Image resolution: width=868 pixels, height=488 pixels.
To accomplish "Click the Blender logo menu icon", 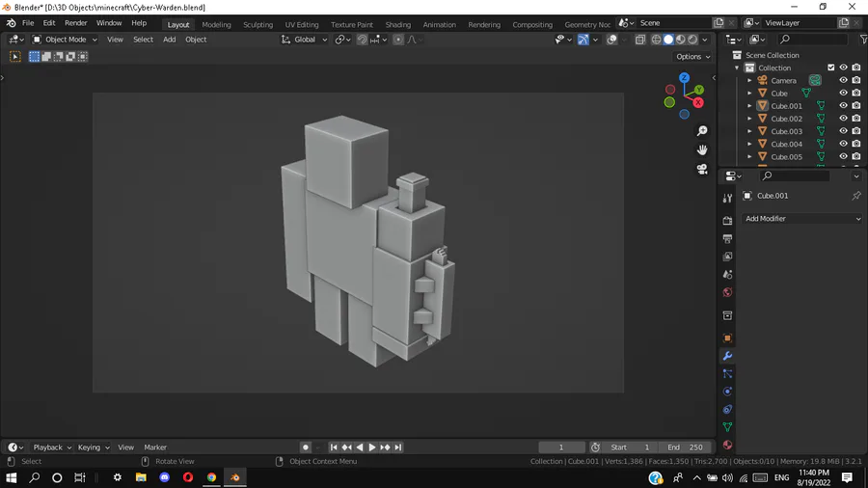I will [11, 23].
